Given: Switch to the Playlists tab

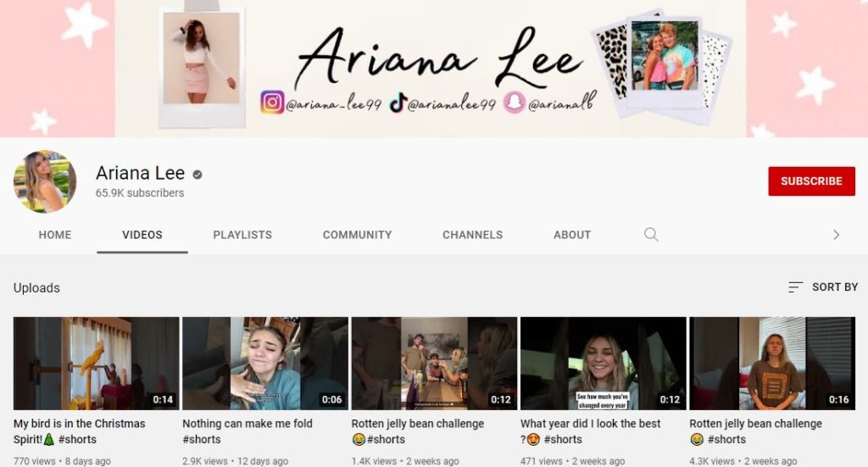Looking at the screenshot, I should [242, 235].
